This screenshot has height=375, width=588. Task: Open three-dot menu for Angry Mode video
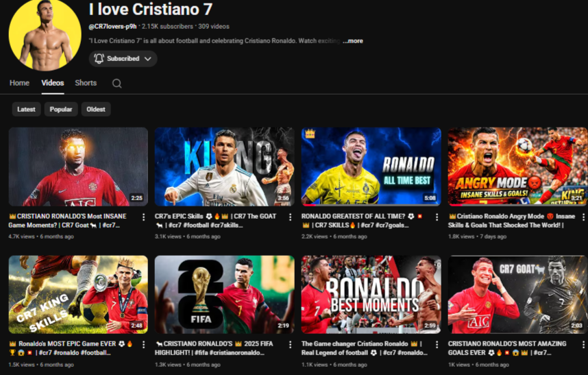tap(583, 217)
